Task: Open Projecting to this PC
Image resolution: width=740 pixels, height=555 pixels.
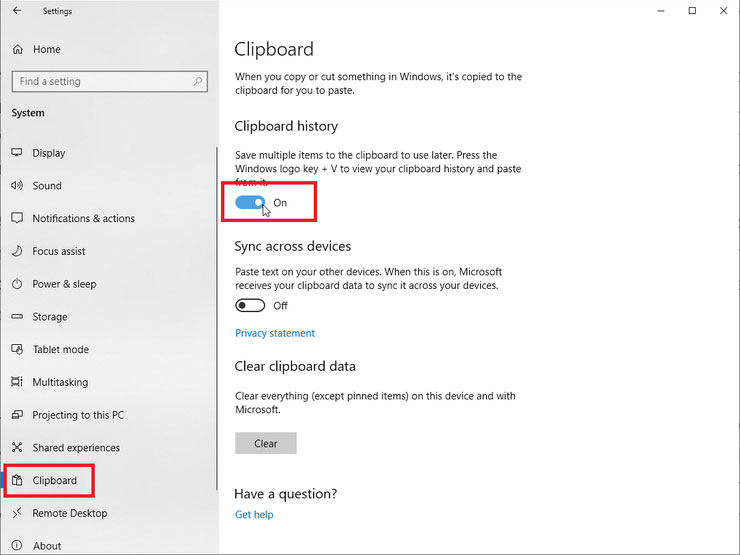Action: click(78, 415)
